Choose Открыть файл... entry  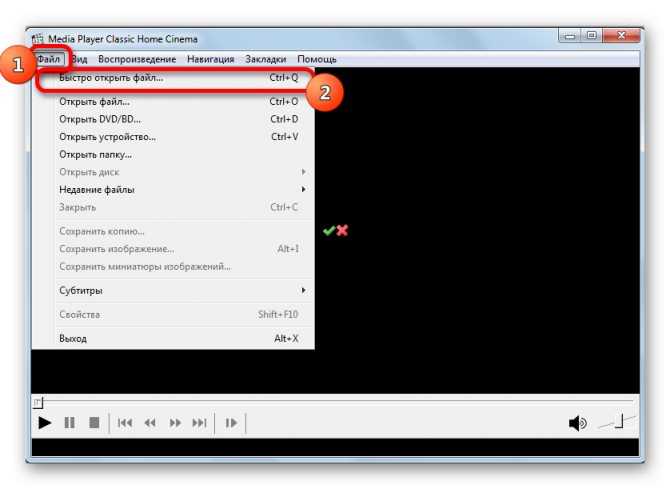pyautogui.click(x=173, y=102)
